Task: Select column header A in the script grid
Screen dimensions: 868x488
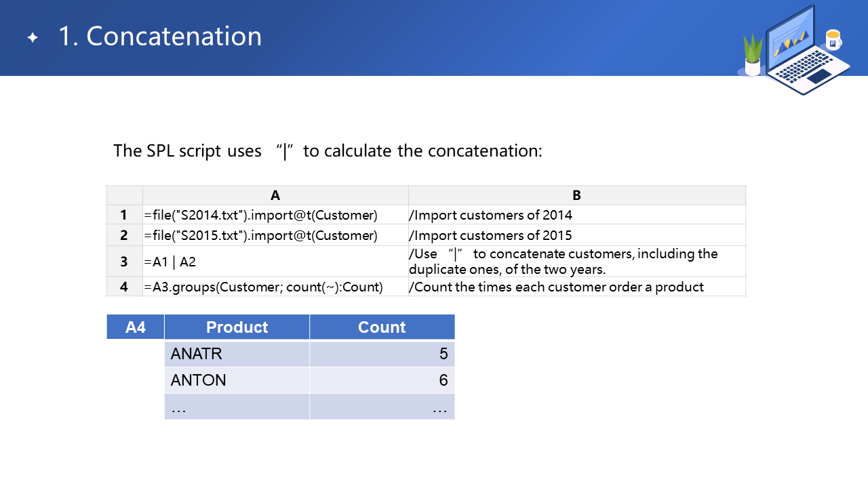Action: click(275, 195)
